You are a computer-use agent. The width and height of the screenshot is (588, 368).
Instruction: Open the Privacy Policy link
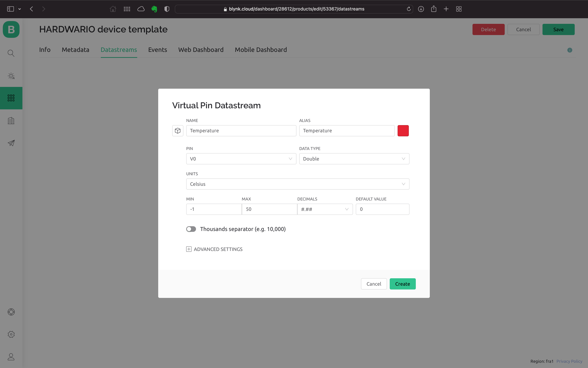569,361
